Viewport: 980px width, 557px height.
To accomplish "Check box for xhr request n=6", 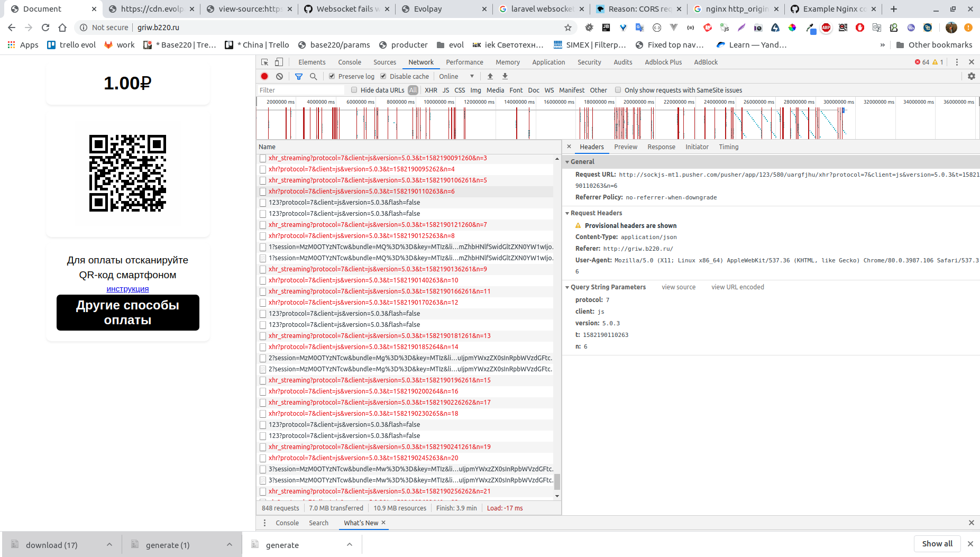I will [263, 191].
